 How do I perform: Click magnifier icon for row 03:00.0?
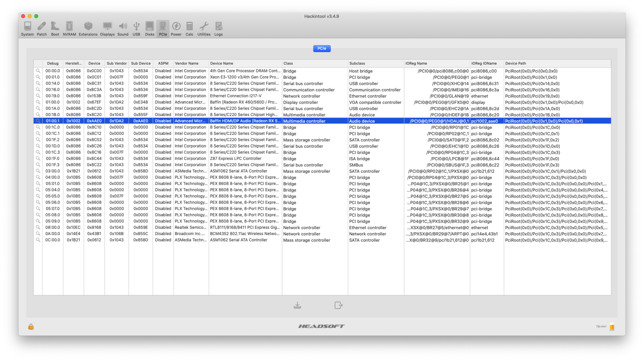pos(38,171)
